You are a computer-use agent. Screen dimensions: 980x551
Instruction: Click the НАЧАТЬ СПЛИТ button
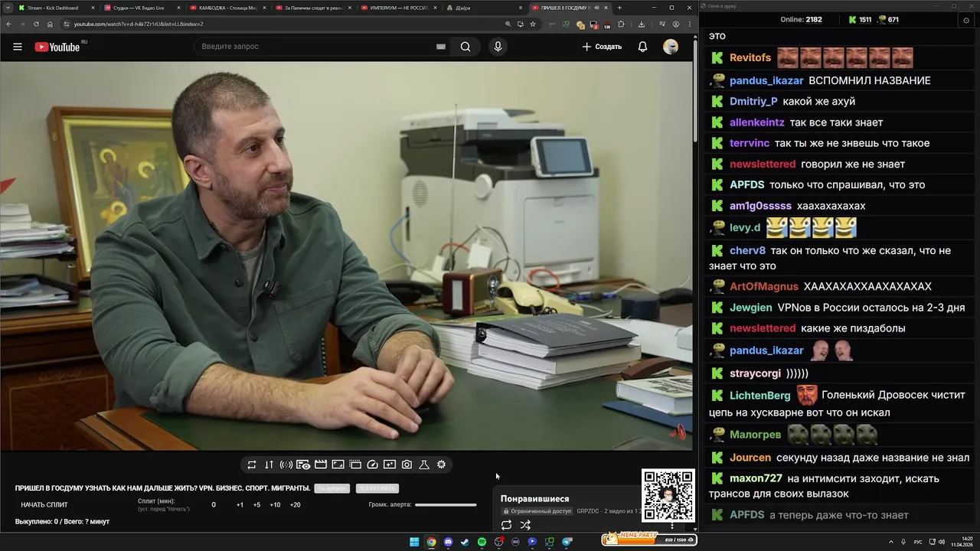(44, 505)
